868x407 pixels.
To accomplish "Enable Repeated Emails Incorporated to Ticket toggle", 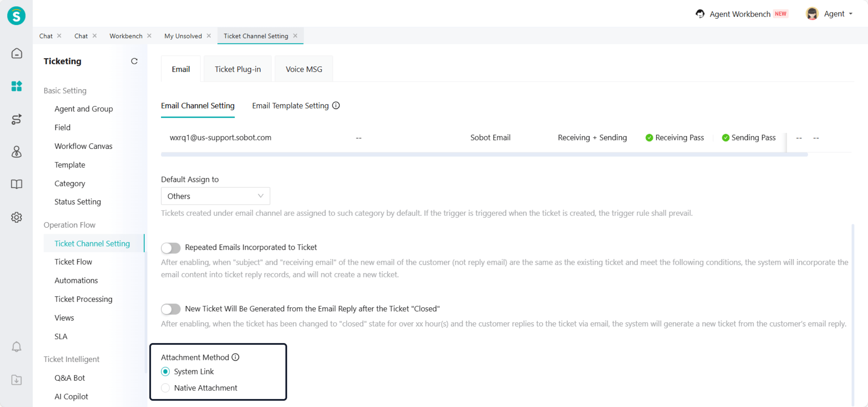I will pos(170,247).
